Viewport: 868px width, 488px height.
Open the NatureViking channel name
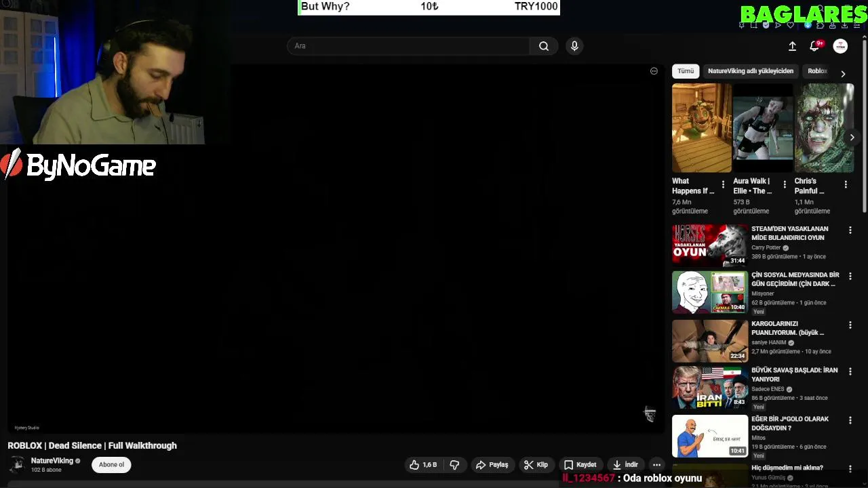click(52, 461)
